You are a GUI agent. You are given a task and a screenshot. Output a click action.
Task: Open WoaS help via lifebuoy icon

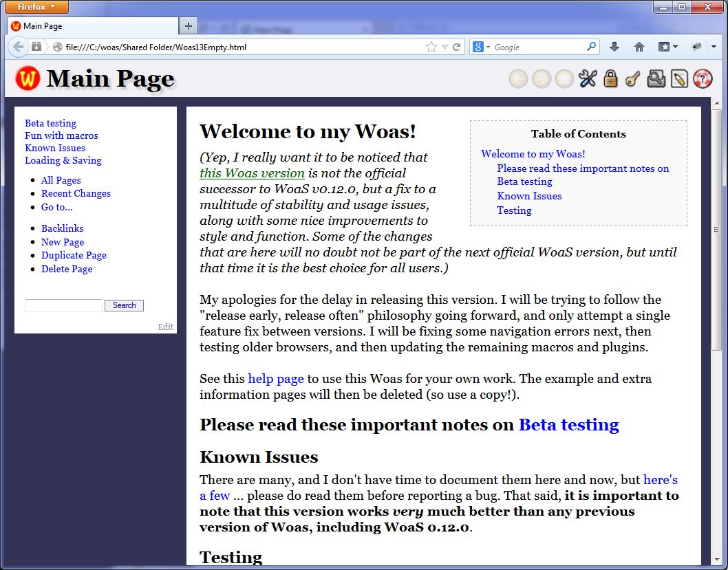[x=702, y=78]
